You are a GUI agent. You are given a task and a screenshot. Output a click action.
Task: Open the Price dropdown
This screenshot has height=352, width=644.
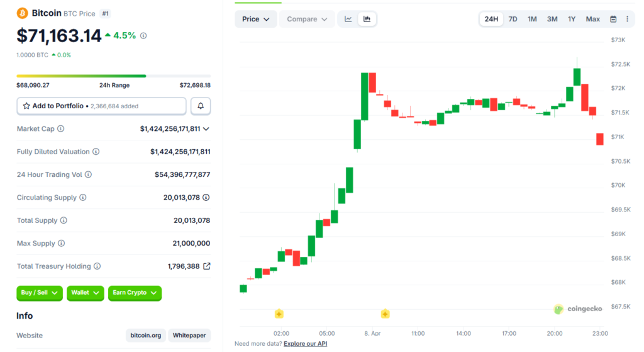pyautogui.click(x=255, y=19)
